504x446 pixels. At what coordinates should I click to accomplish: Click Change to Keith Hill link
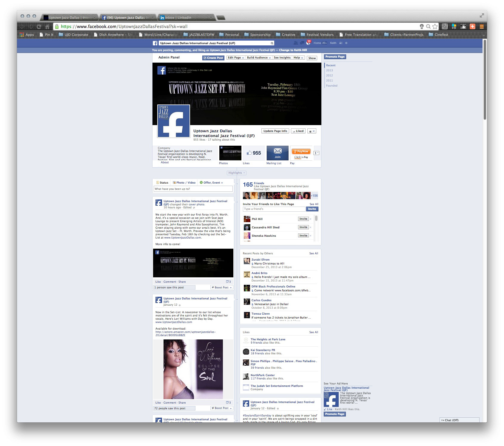pos(293,50)
